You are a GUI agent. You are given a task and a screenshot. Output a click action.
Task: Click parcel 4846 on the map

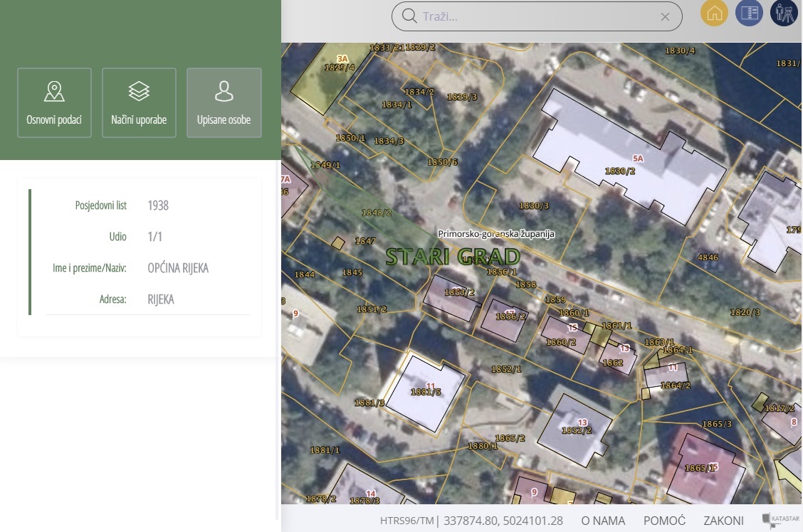(708, 257)
